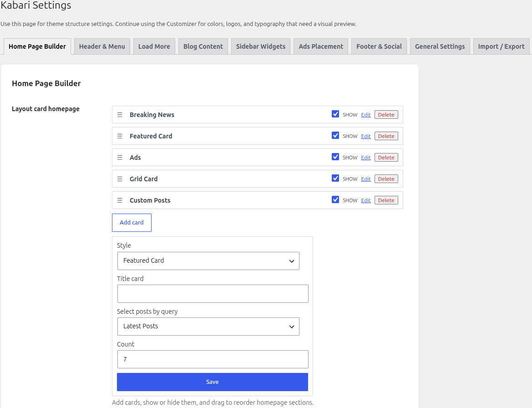Toggle SHOW checkbox for Custom Posts
The image size is (532, 408).
point(335,199)
